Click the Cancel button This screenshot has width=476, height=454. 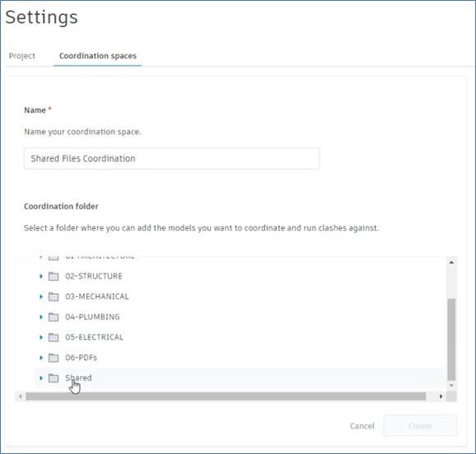pos(362,426)
